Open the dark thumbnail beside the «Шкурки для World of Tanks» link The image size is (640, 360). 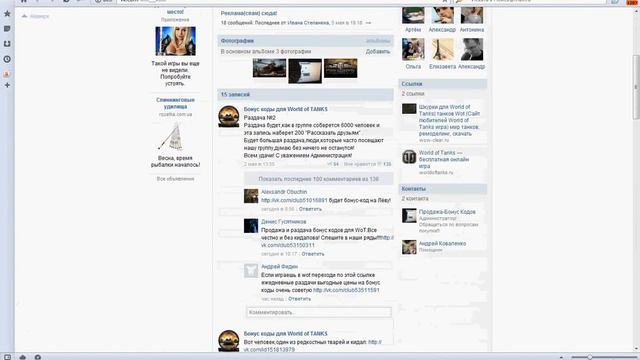coord(409,109)
